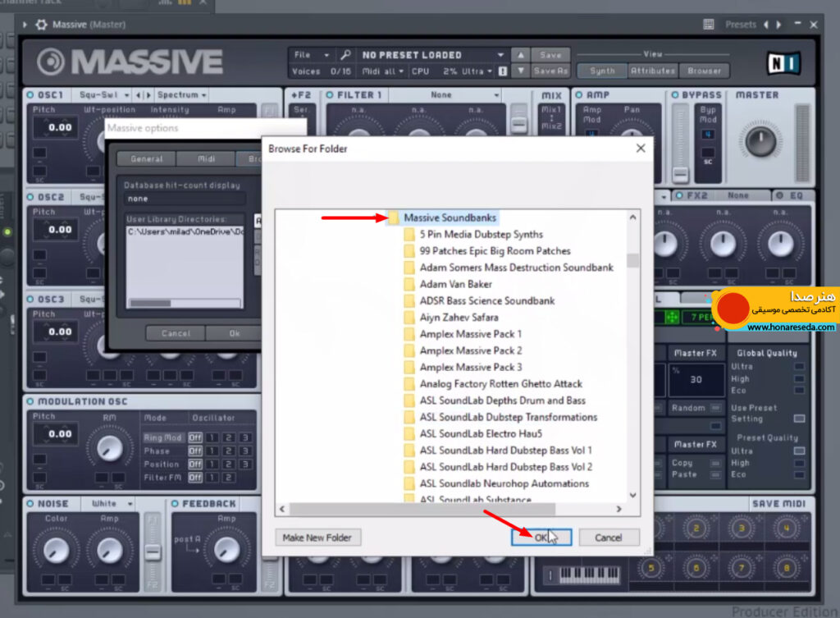Switch to the Attributes view tab
Screen dimensions: 840x618
tap(652, 71)
